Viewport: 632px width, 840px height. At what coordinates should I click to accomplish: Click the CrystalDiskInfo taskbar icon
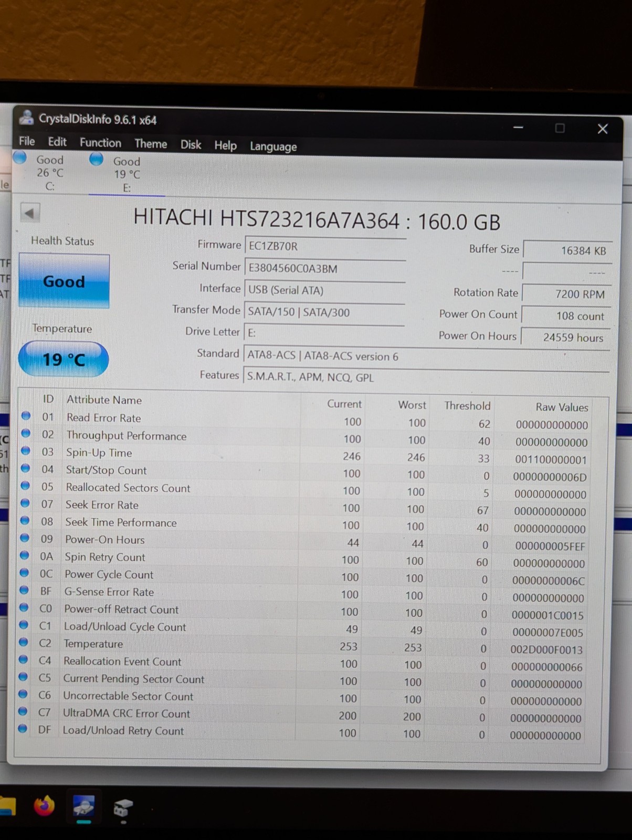click(x=84, y=806)
